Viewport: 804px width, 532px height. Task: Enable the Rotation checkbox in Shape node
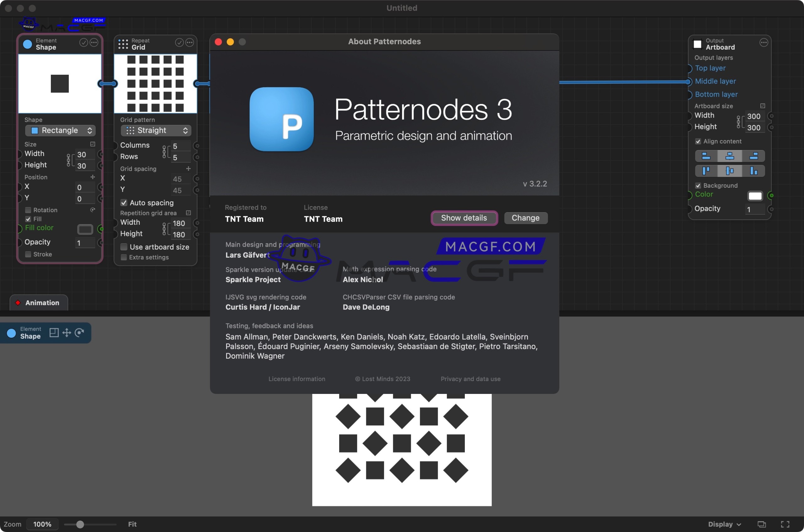[x=28, y=210]
